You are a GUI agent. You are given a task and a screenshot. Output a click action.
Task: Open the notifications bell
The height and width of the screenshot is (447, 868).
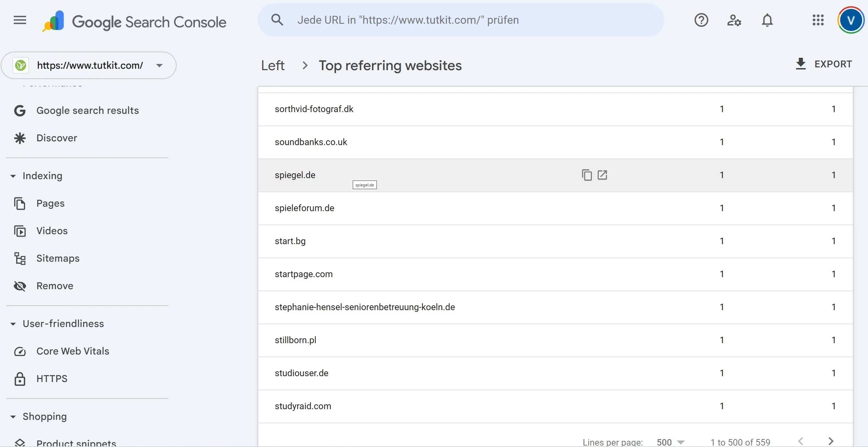pyautogui.click(x=767, y=20)
